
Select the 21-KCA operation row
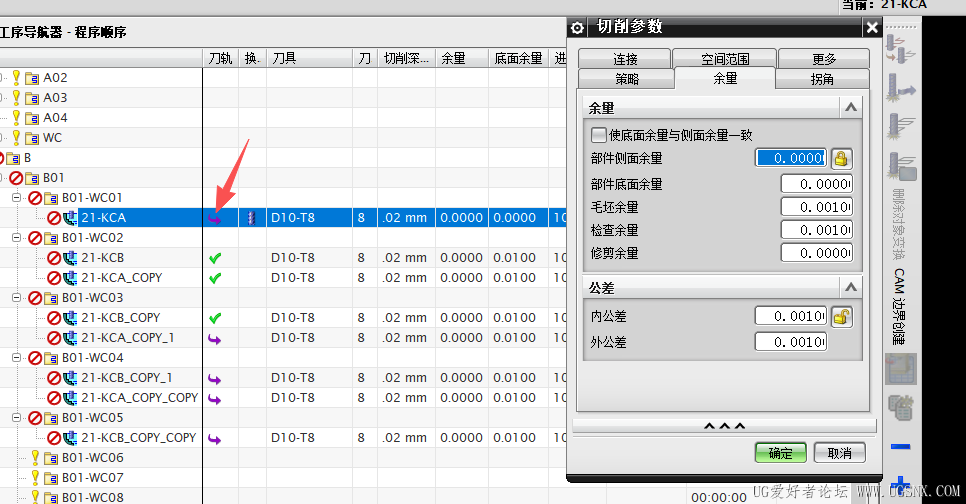(x=283, y=217)
